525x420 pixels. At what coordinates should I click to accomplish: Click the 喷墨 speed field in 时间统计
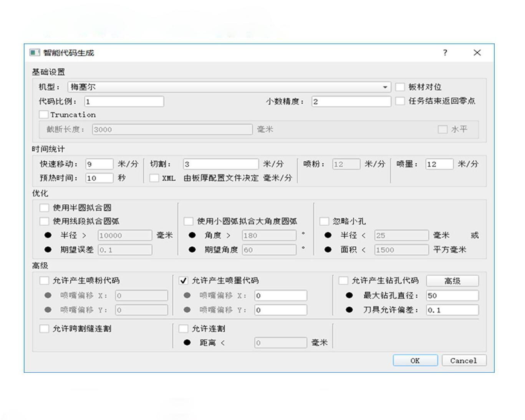tap(439, 164)
